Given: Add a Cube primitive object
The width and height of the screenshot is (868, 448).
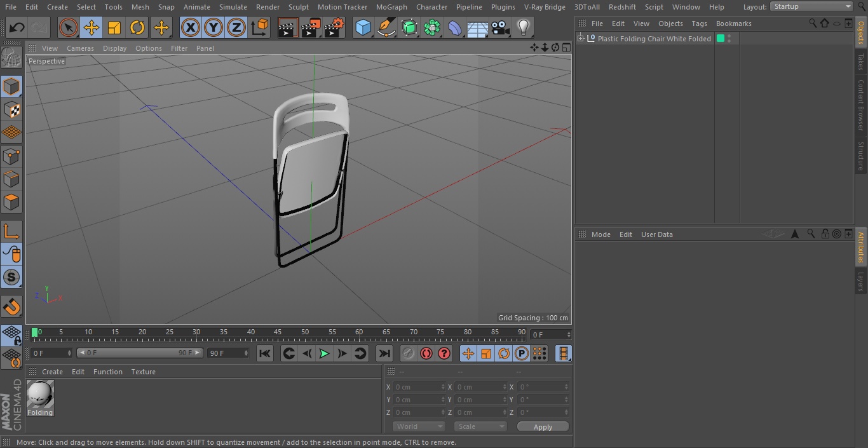Looking at the screenshot, I should coord(363,27).
